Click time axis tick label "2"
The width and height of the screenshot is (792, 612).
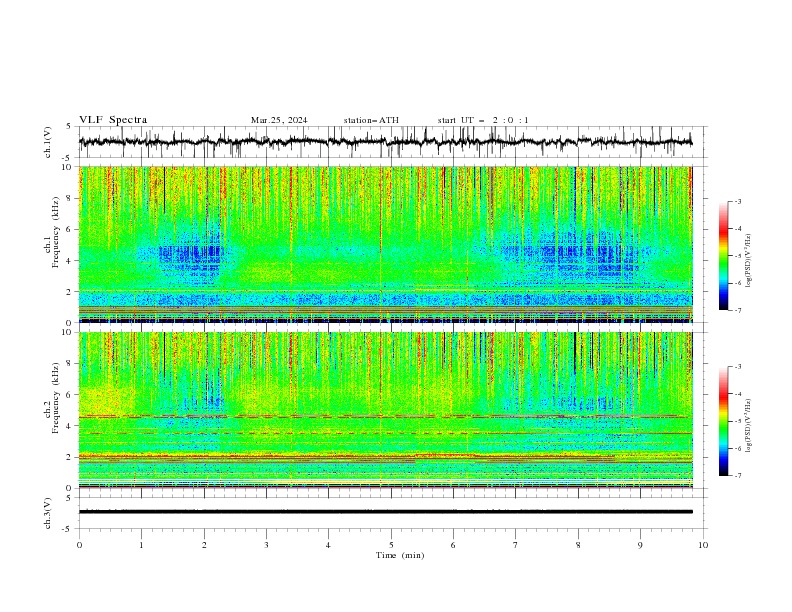click(x=204, y=545)
